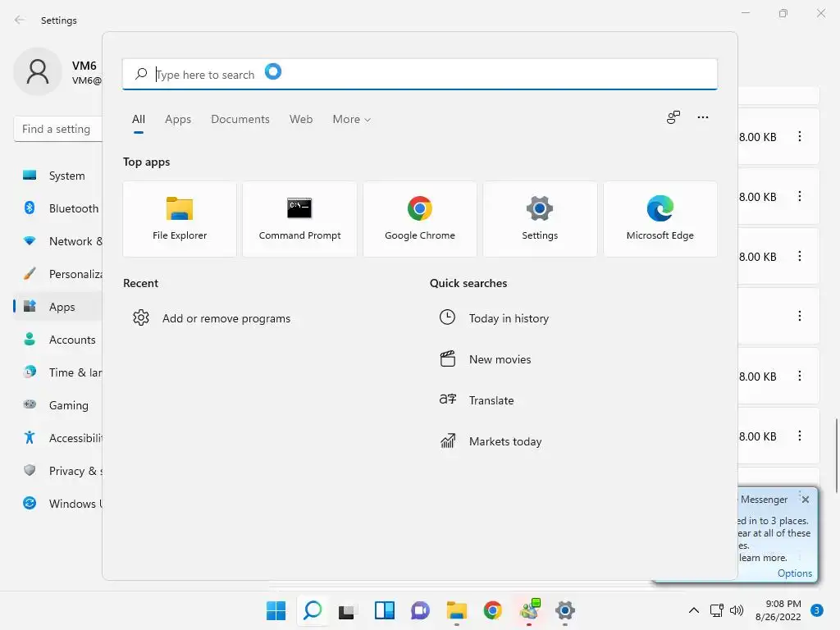
Task: Open more options for the last 8.00 KB app row
Action: click(x=799, y=436)
